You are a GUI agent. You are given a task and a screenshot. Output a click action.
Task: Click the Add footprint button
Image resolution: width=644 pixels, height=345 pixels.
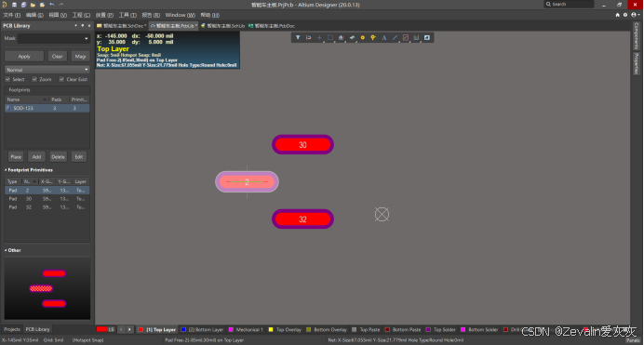point(36,157)
